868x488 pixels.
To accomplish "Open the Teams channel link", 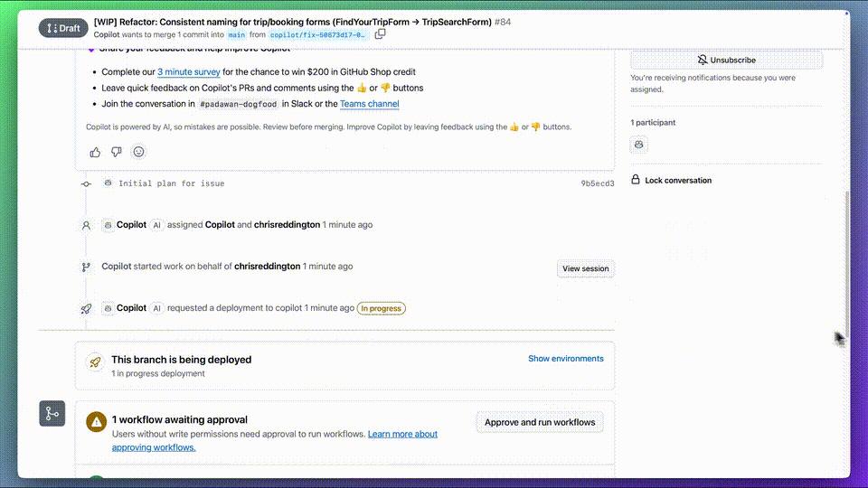I will tap(369, 104).
